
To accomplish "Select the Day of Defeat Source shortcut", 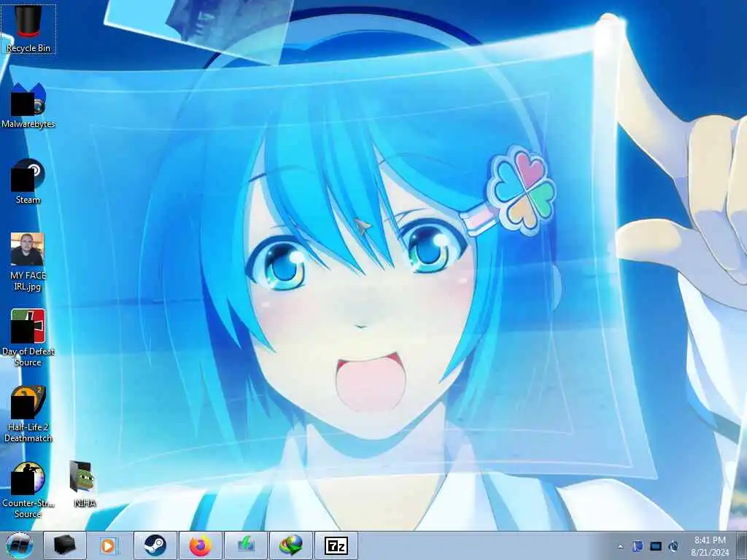I will (x=28, y=338).
